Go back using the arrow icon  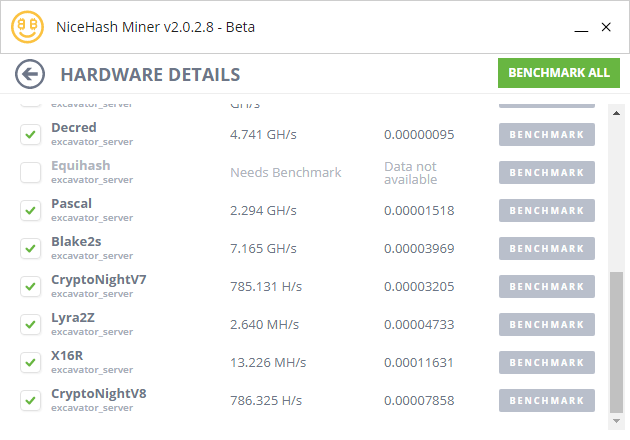click(30, 74)
